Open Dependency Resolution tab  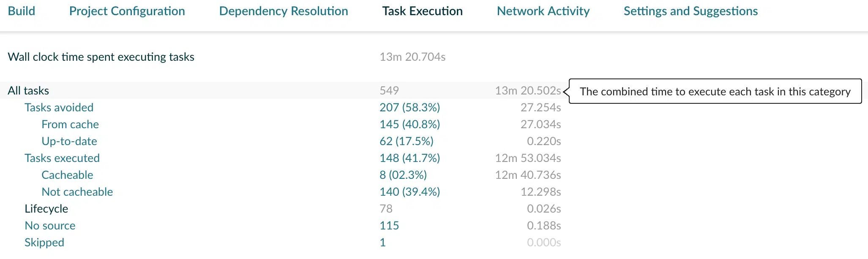click(x=284, y=11)
